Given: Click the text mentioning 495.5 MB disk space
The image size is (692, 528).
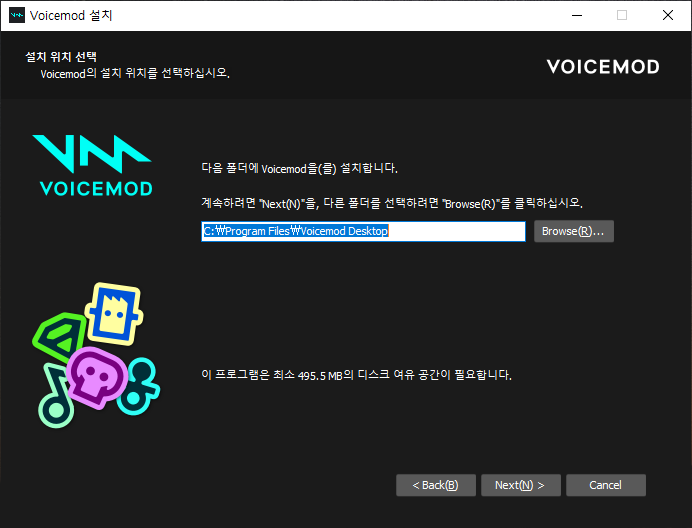Looking at the screenshot, I should point(357,375).
